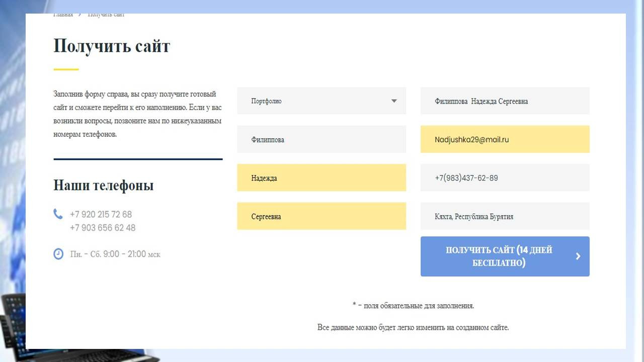Click the breadcrumb separator chevron
The height and width of the screenshot is (362, 644).
click(80, 15)
